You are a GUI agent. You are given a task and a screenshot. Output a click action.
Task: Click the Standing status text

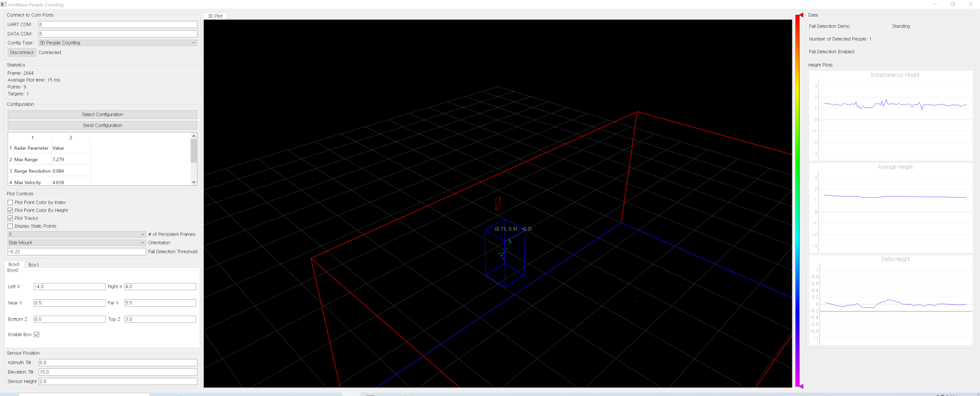click(x=901, y=27)
